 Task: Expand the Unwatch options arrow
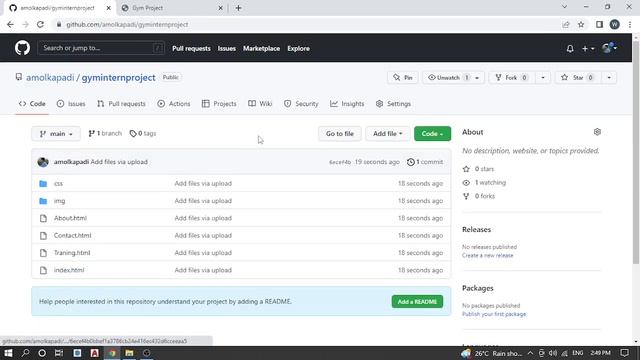[x=477, y=78]
